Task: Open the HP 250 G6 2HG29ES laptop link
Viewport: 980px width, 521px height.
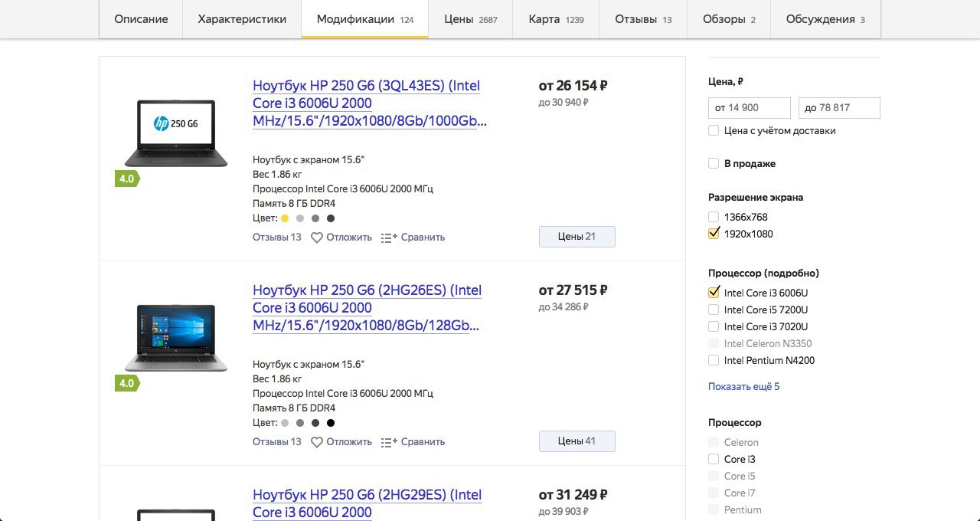Action: 367,503
